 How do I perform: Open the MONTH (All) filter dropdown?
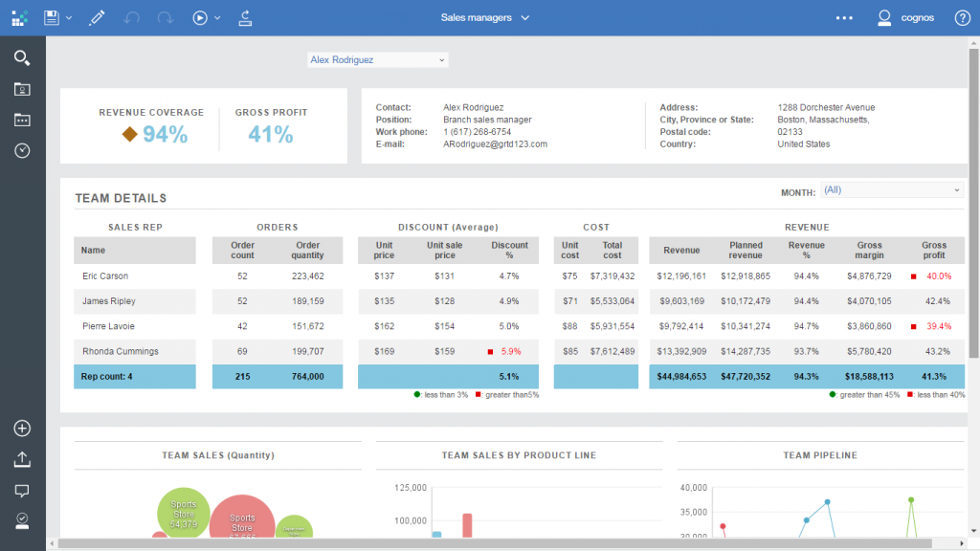coord(891,190)
